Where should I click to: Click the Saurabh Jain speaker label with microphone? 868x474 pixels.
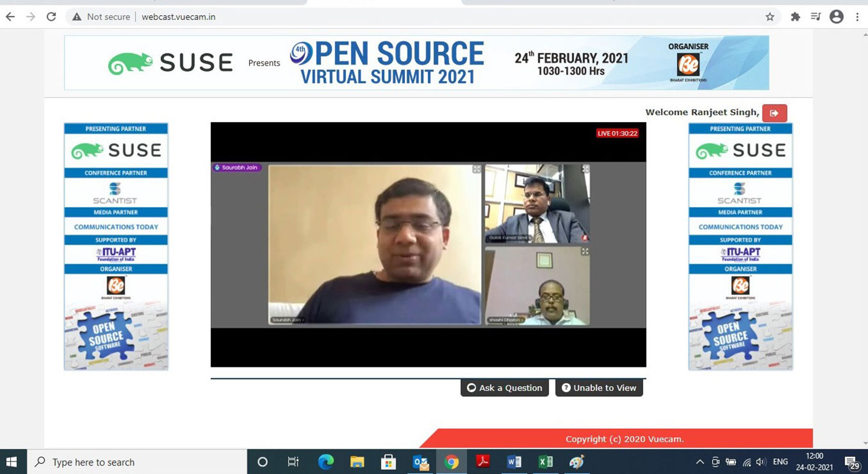pos(237,167)
